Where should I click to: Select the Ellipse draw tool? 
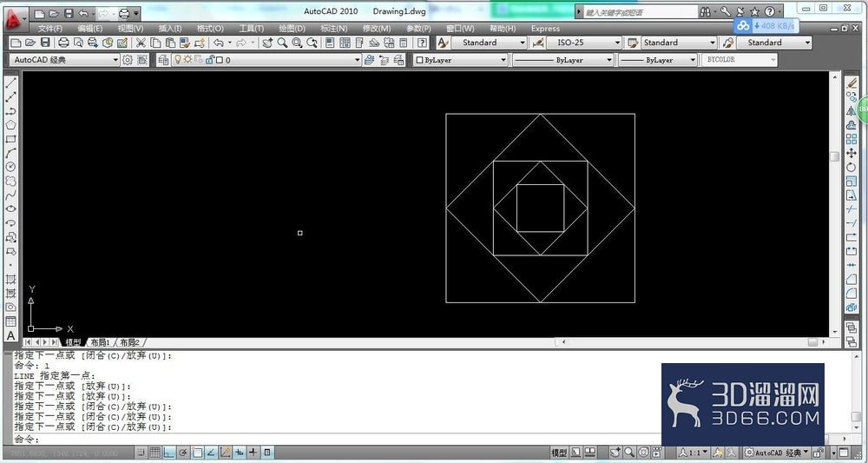click(10, 208)
